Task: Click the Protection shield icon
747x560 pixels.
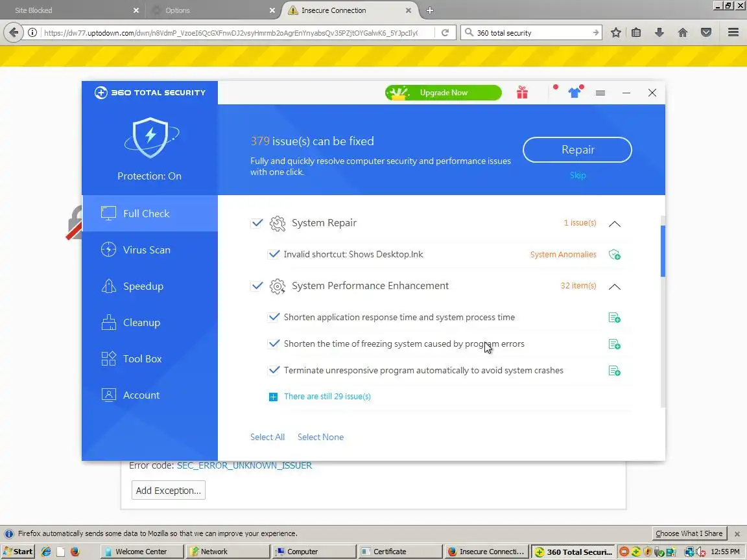Action: [150, 137]
